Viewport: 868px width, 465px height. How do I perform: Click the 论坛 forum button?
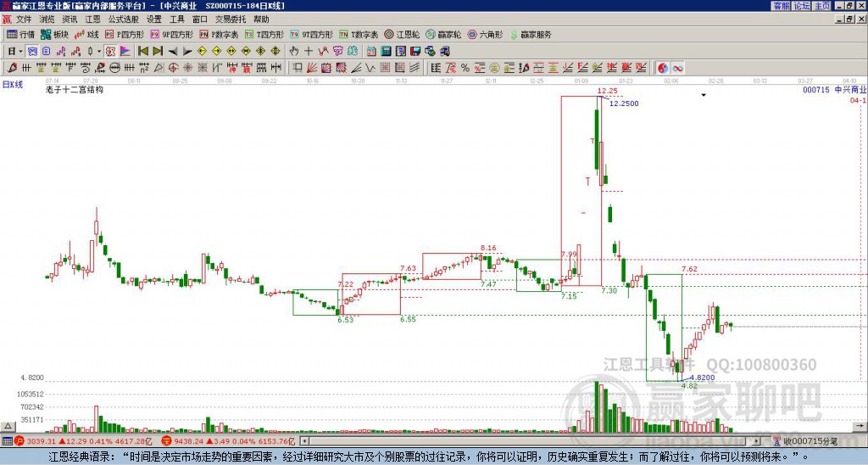point(802,6)
